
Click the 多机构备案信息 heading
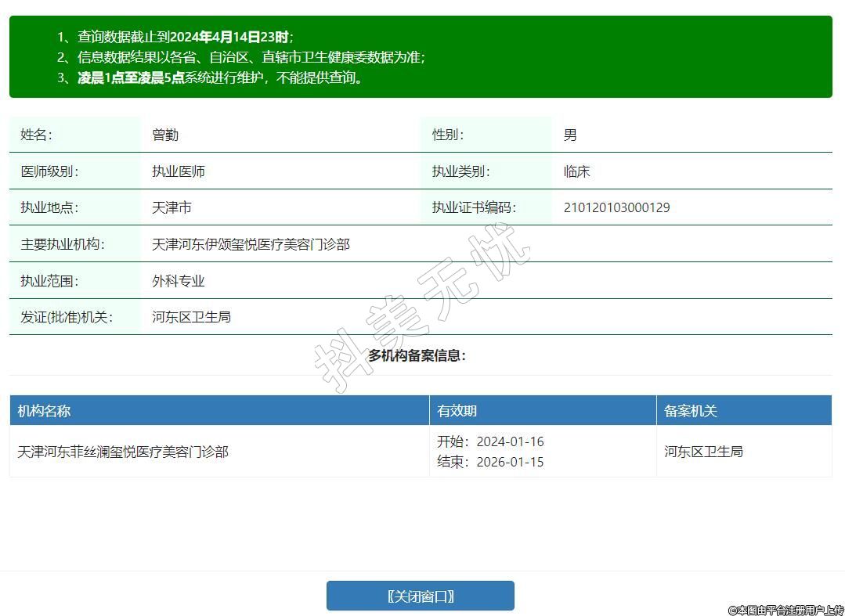[x=417, y=355]
